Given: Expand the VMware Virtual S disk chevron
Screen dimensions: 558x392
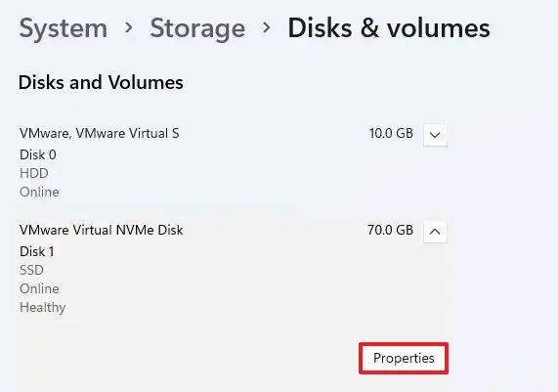Looking at the screenshot, I should [435, 135].
